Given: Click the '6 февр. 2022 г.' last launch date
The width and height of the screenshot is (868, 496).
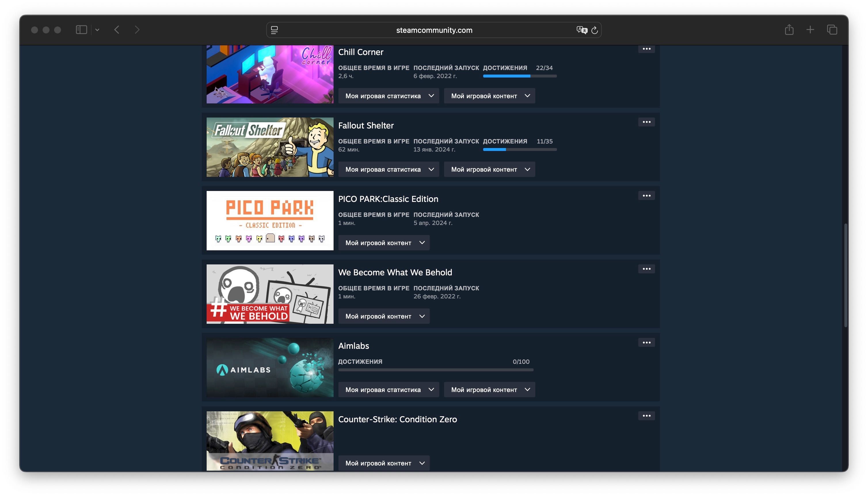Looking at the screenshot, I should pyautogui.click(x=435, y=76).
